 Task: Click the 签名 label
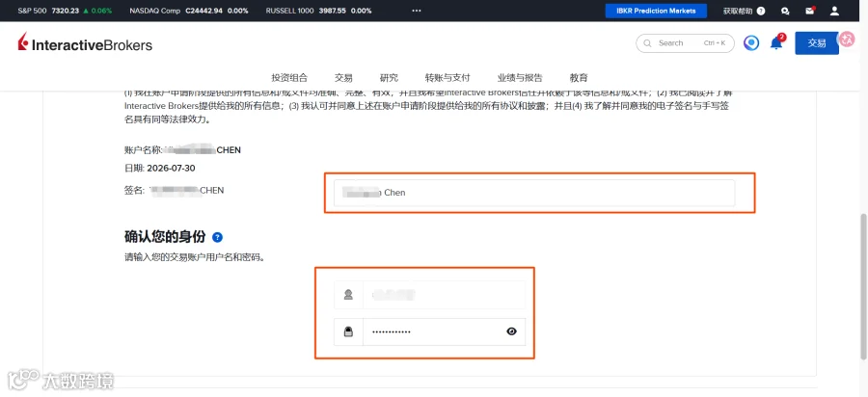coord(134,190)
